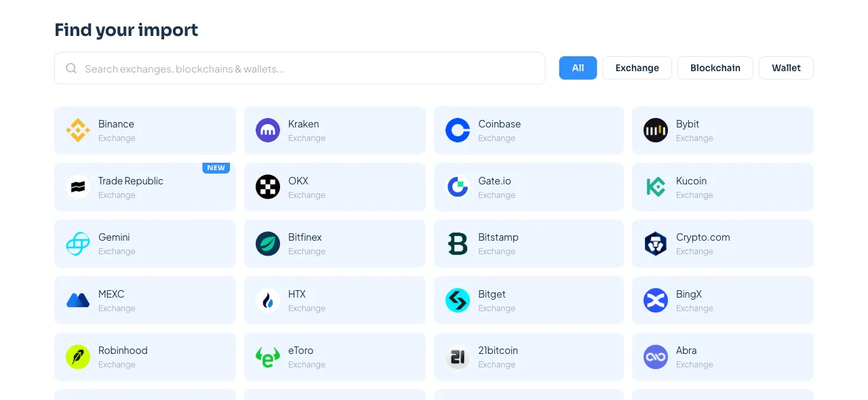Click Exchange label under Gemini
Screen dimensions: 868x400
click(117, 252)
